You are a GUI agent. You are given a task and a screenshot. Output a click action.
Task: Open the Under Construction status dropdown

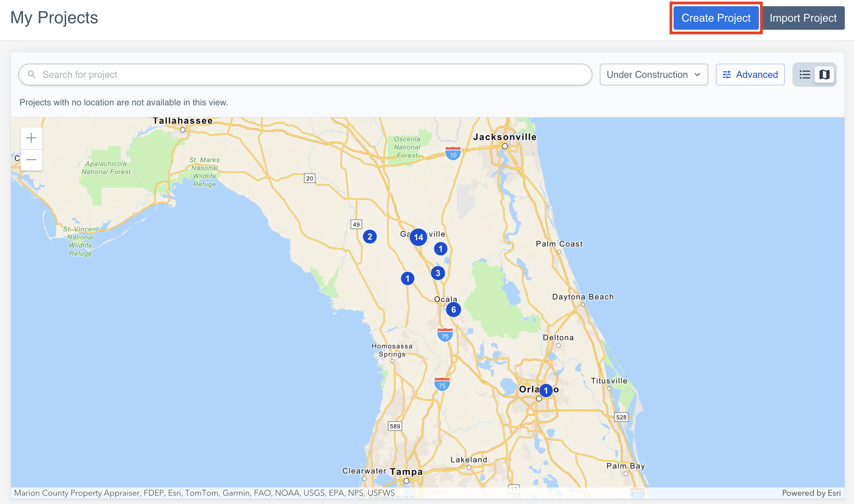pos(654,74)
